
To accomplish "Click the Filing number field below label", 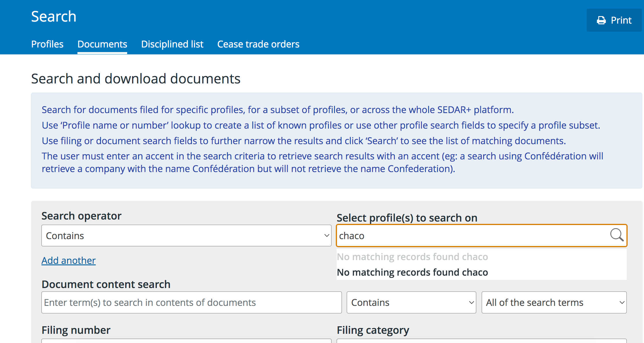I will [186, 341].
